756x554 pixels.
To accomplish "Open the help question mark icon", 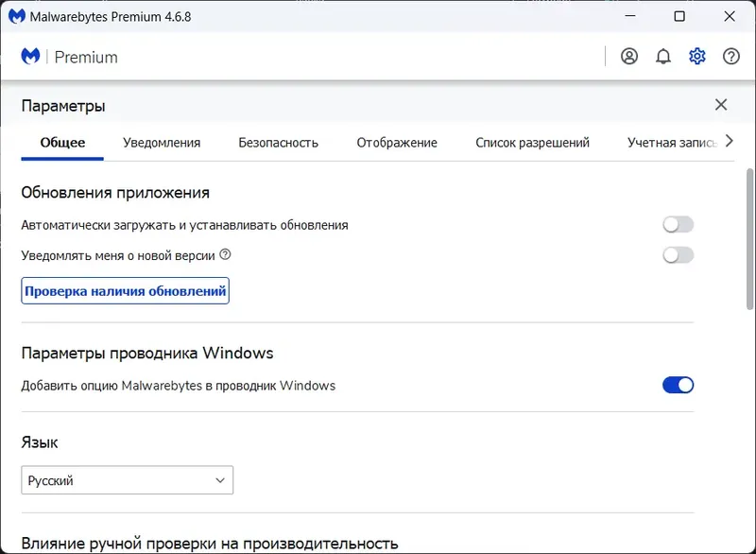I will pos(731,57).
